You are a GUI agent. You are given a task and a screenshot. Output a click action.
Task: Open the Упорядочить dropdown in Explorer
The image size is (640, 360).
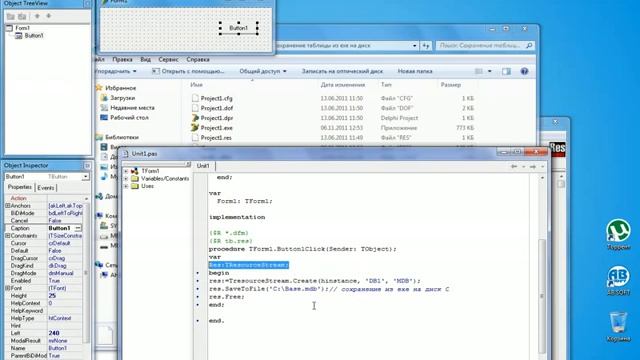pos(116,71)
